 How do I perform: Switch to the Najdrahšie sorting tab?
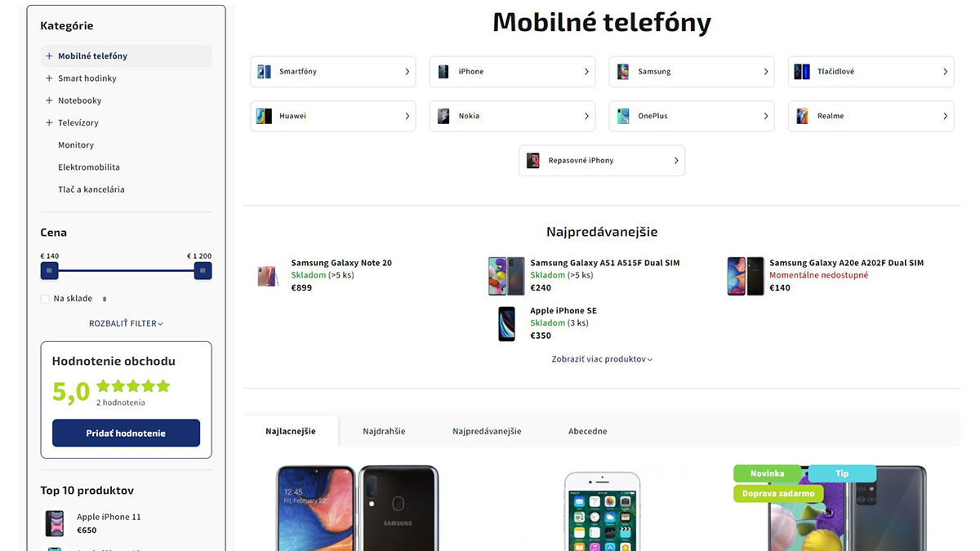click(x=384, y=431)
